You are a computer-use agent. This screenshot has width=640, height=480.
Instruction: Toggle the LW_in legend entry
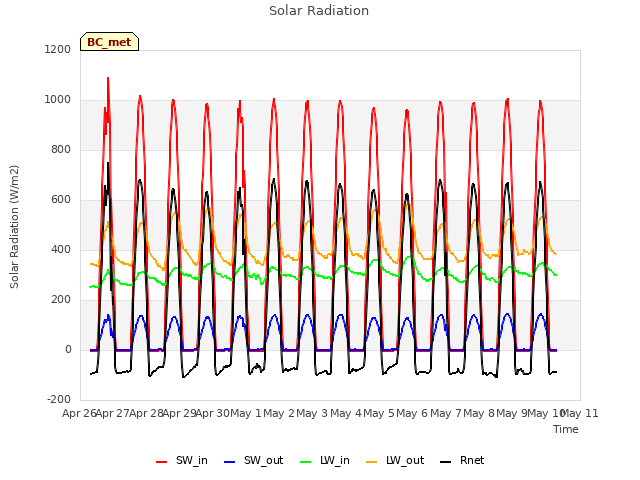tap(325, 460)
